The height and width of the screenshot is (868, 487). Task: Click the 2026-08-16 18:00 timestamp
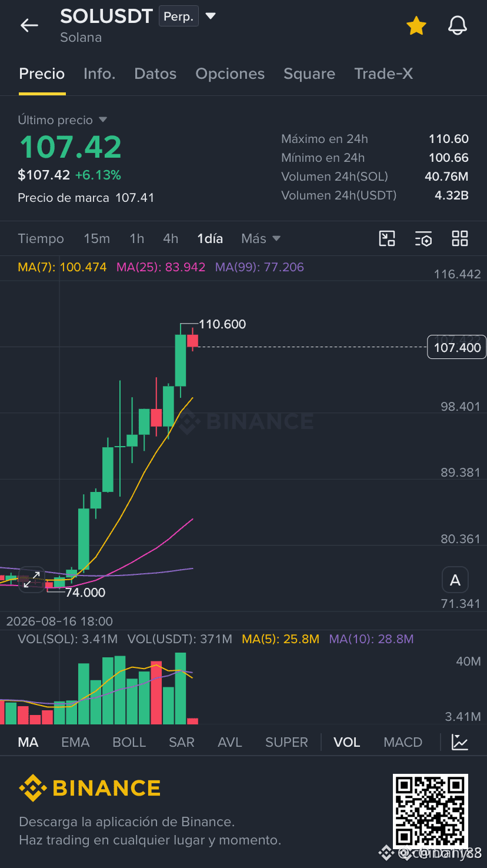click(59, 621)
